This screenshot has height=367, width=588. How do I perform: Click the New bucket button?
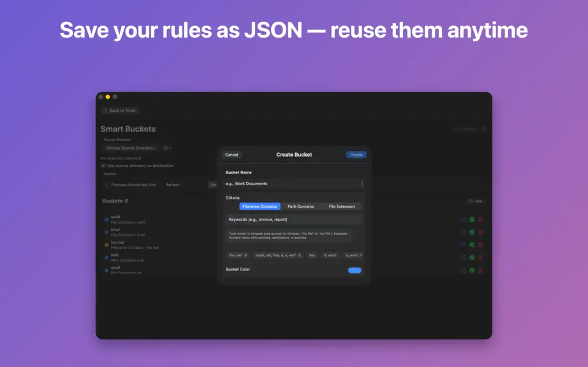(475, 201)
